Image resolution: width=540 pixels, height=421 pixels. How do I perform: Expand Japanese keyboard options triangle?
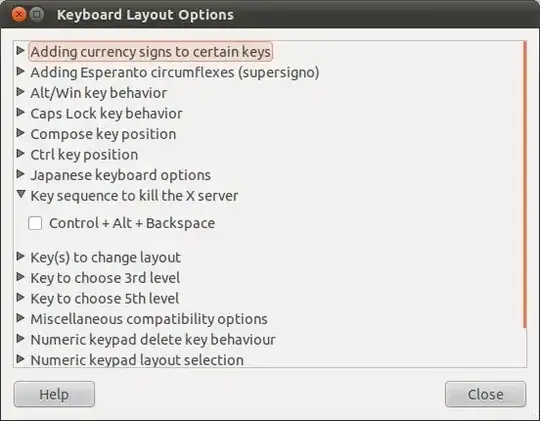pos(21,174)
